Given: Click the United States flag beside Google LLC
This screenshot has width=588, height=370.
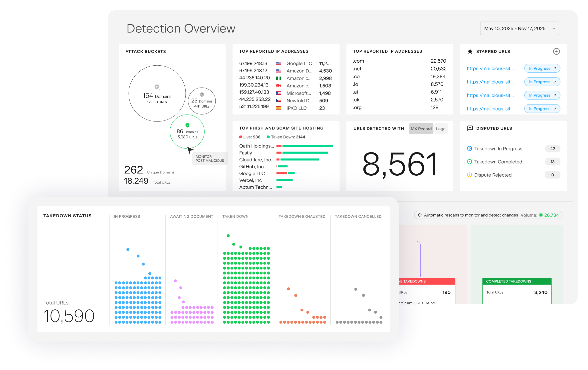Looking at the screenshot, I should click(x=279, y=63).
